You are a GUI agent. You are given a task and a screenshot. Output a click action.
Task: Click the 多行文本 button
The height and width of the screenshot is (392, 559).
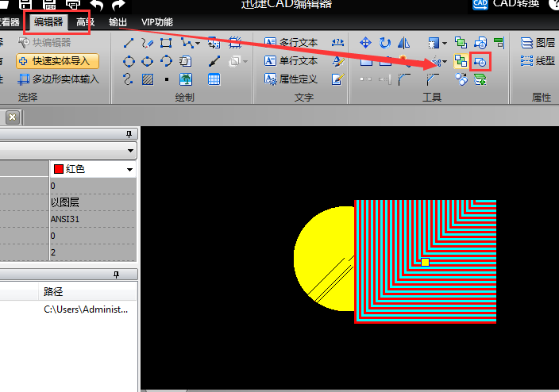(x=291, y=43)
